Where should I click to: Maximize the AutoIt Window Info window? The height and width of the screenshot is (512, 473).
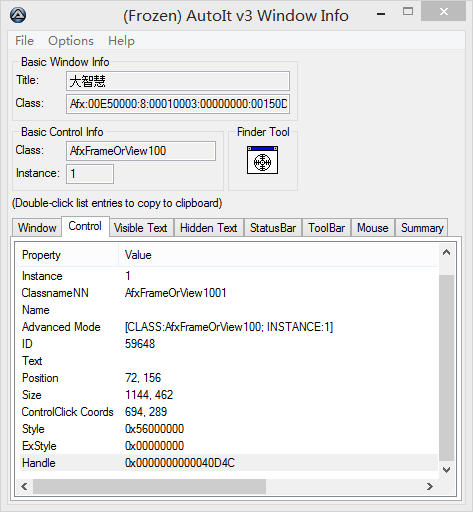tap(408, 12)
